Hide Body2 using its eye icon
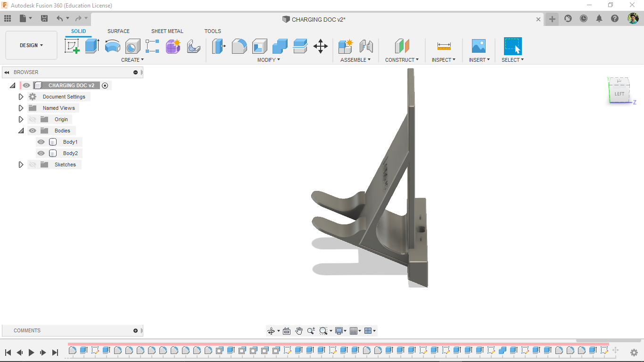The height and width of the screenshot is (362, 644). coord(41,153)
